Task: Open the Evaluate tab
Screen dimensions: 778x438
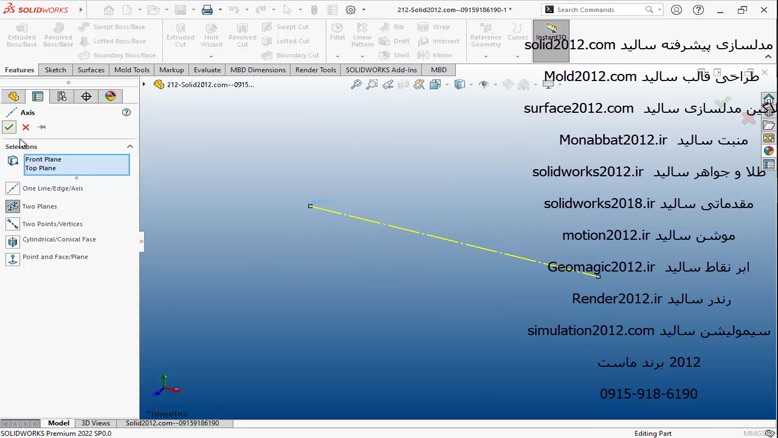Action: click(207, 70)
